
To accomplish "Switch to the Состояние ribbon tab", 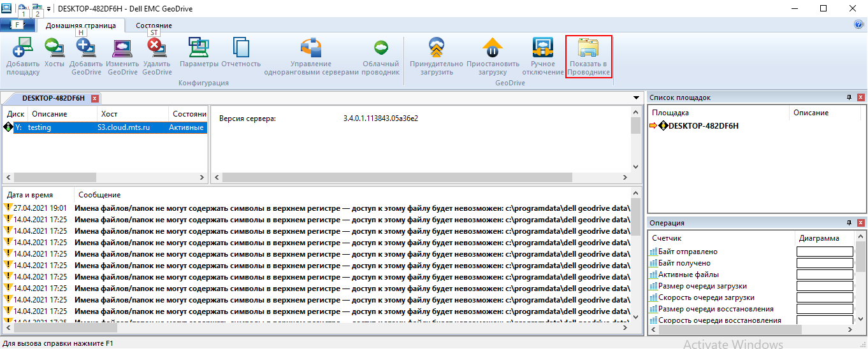I will [154, 25].
